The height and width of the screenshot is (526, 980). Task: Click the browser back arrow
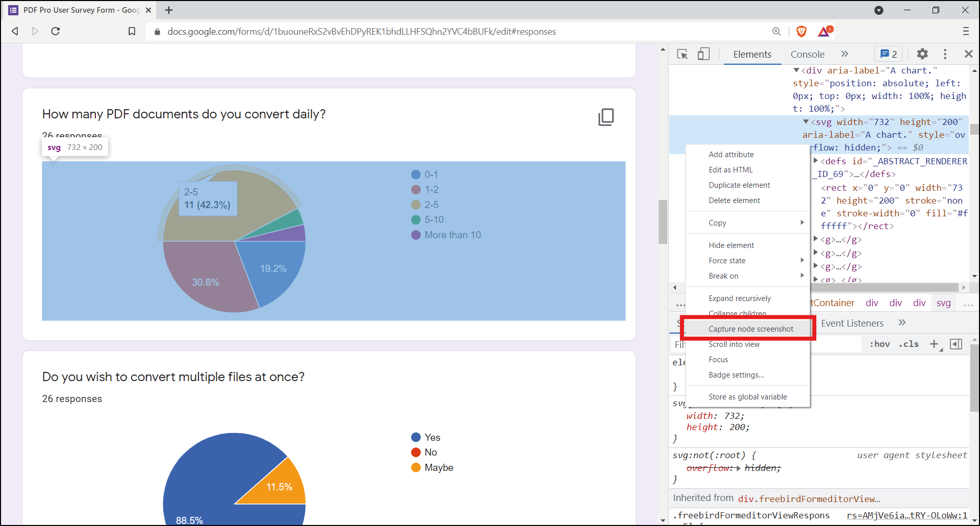click(15, 31)
